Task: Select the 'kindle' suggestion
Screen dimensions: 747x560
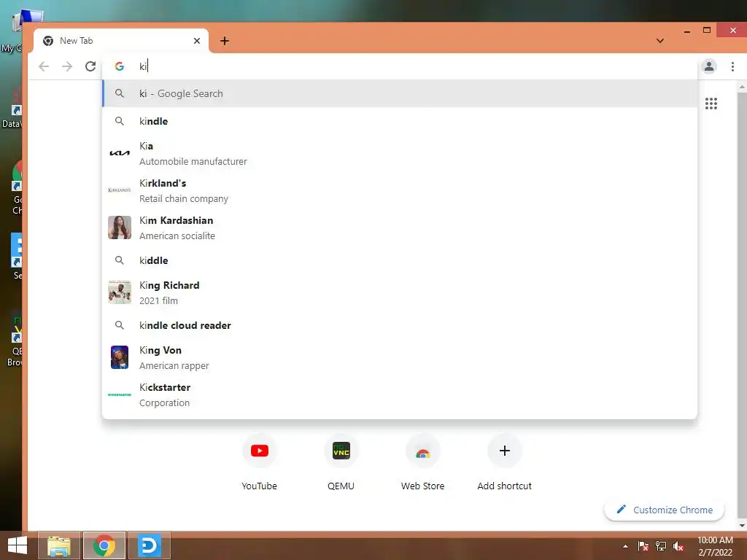Action: [x=400, y=121]
